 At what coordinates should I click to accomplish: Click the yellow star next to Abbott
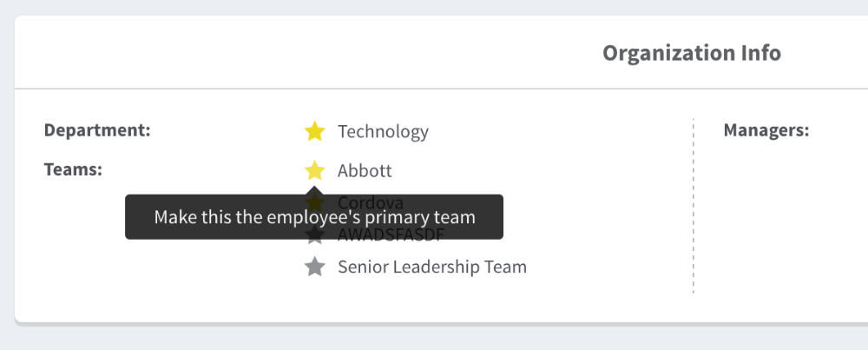tap(314, 170)
